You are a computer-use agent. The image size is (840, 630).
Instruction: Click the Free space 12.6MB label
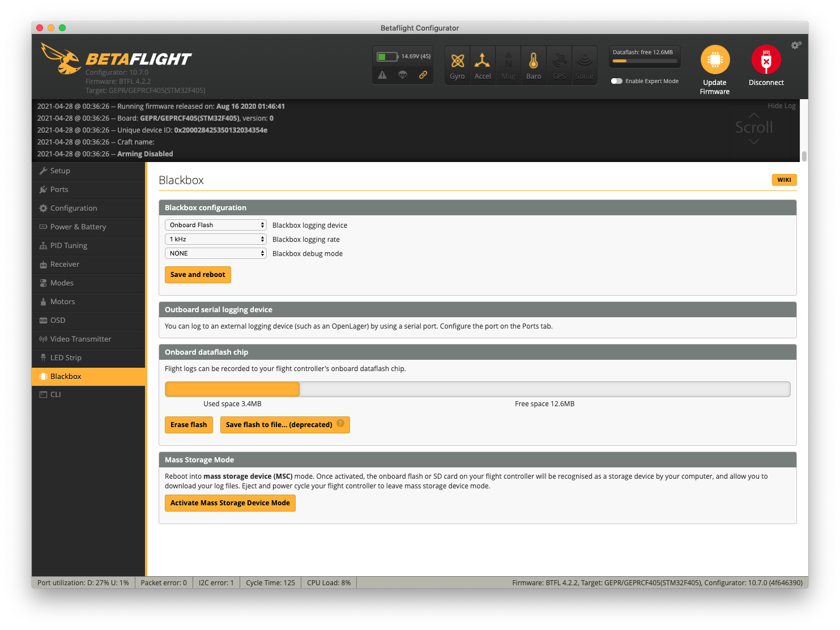[545, 404]
